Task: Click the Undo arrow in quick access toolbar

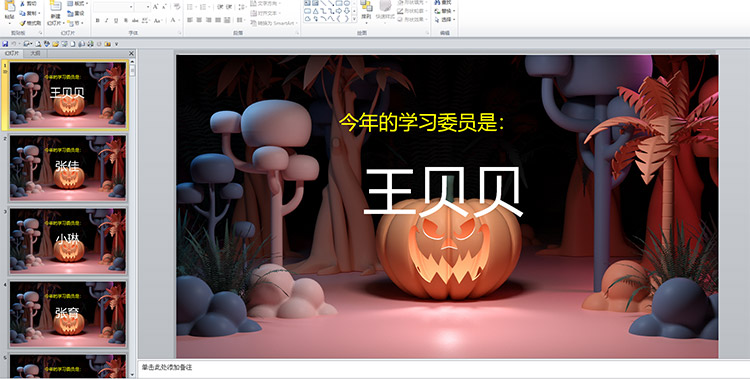Action: pyautogui.click(x=14, y=44)
